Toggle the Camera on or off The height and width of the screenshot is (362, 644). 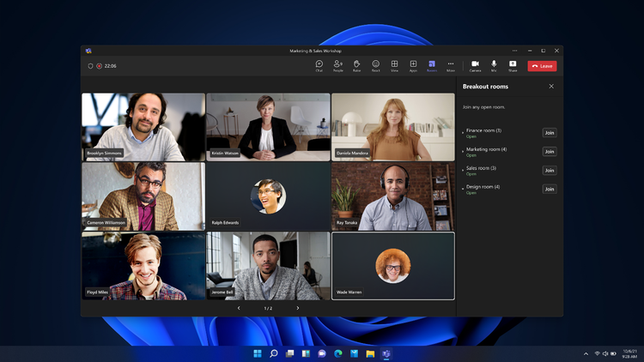(475, 66)
